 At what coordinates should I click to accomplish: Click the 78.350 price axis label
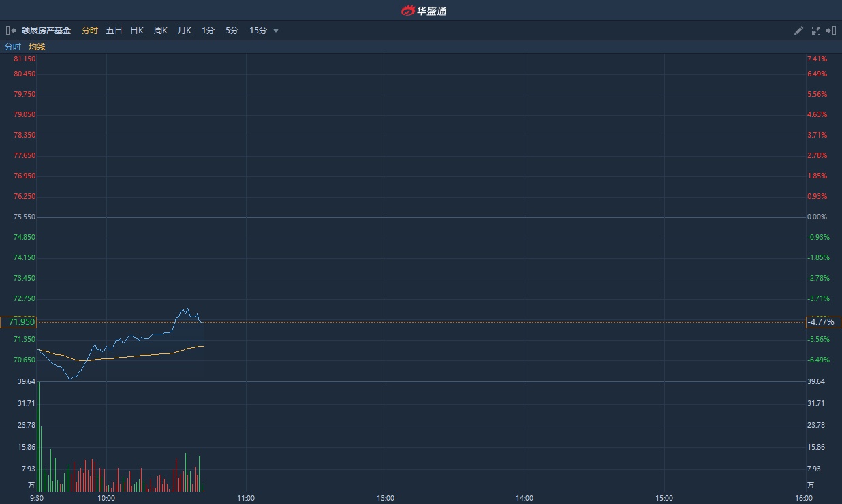(x=25, y=135)
